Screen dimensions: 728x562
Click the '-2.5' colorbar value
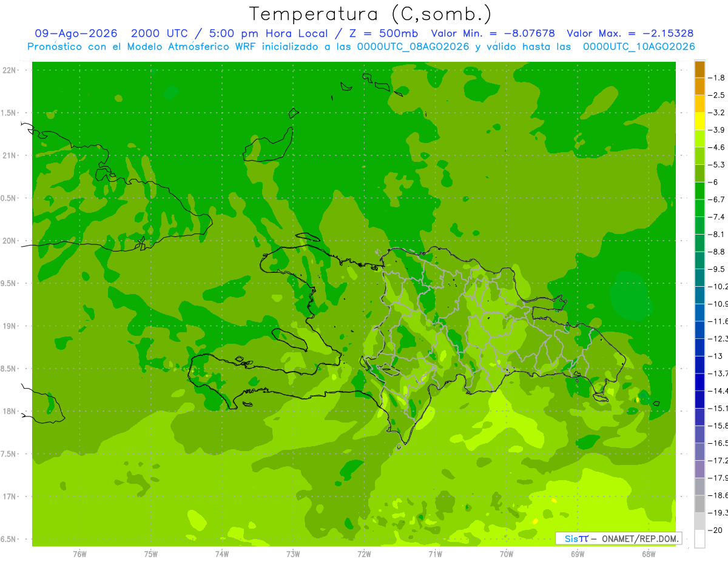pyautogui.click(x=716, y=95)
